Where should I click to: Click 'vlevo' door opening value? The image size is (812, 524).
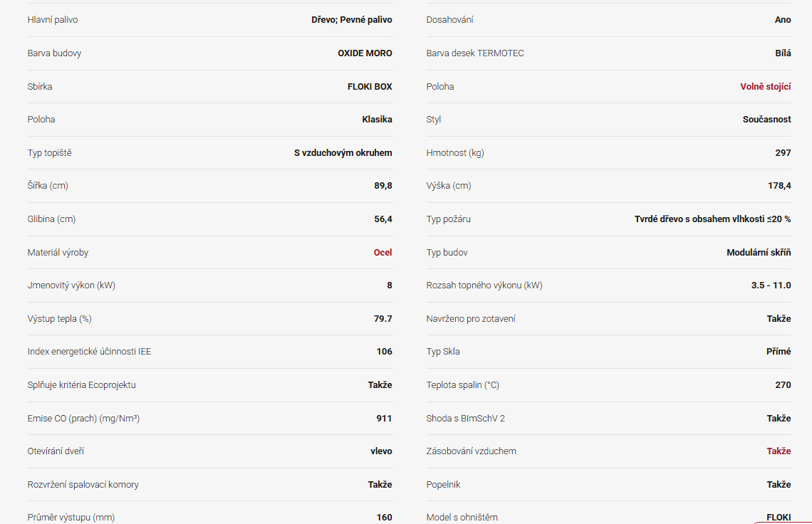380,451
